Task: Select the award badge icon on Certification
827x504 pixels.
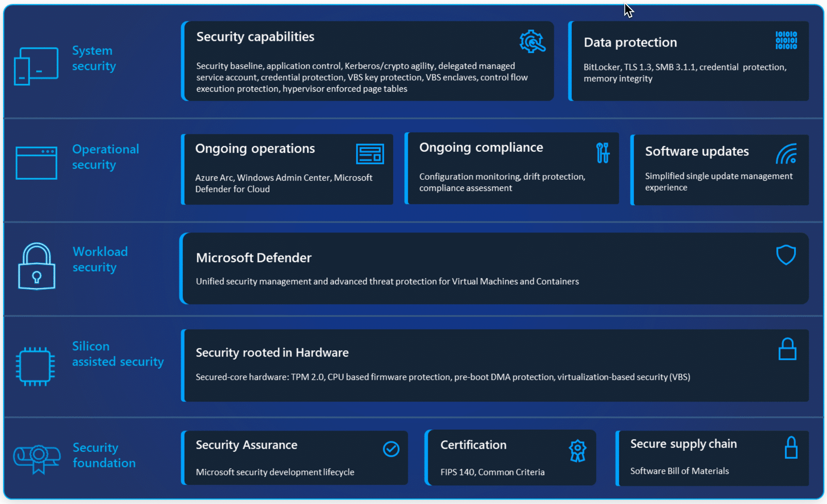Action: (x=577, y=450)
